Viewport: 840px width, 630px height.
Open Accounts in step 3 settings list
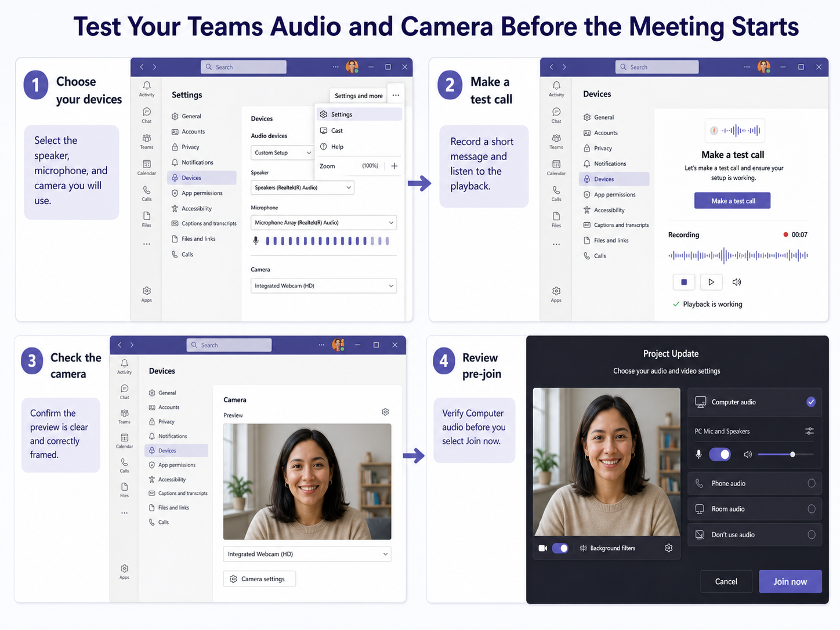(x=176, y=407)
